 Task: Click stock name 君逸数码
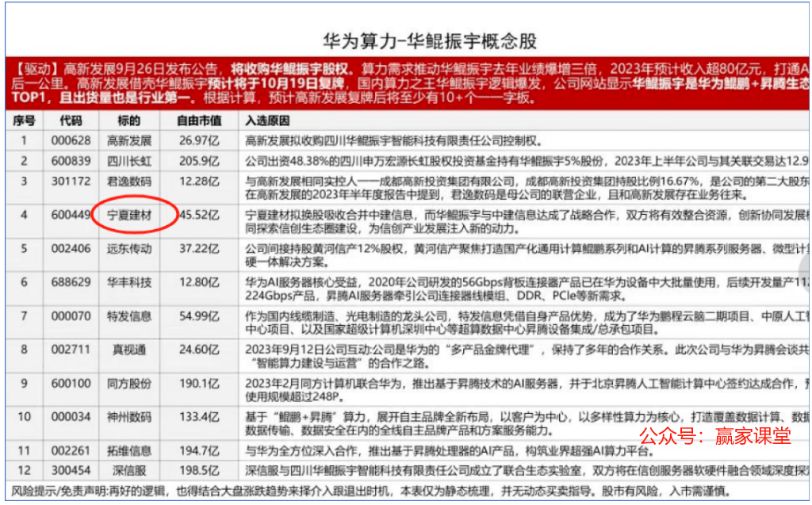point(129,182)
